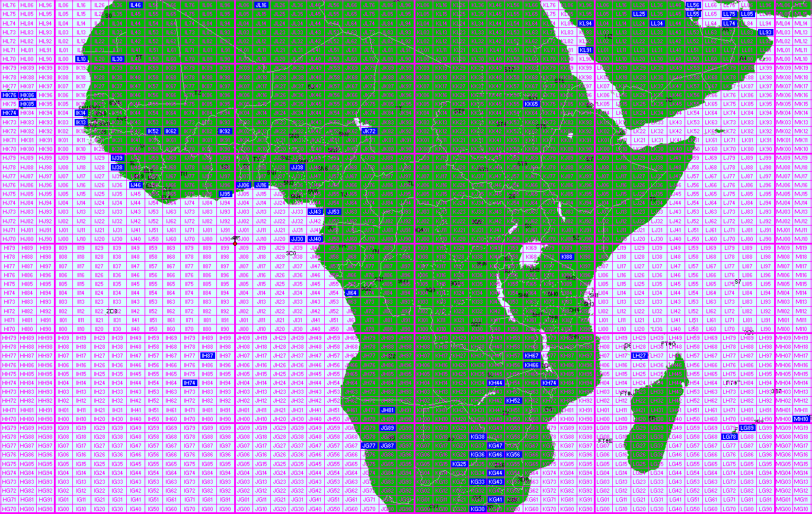Select the highlighted cell JJ40

315,239
